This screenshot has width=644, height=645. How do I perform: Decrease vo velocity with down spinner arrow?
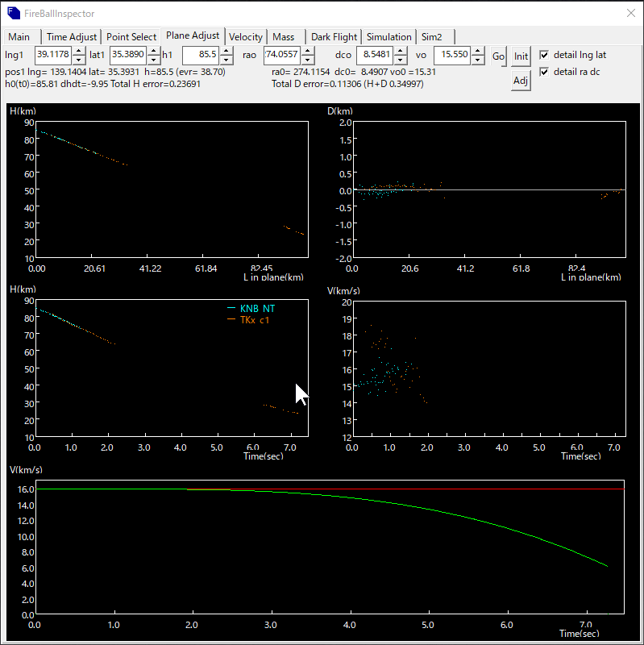coord(478,60)
